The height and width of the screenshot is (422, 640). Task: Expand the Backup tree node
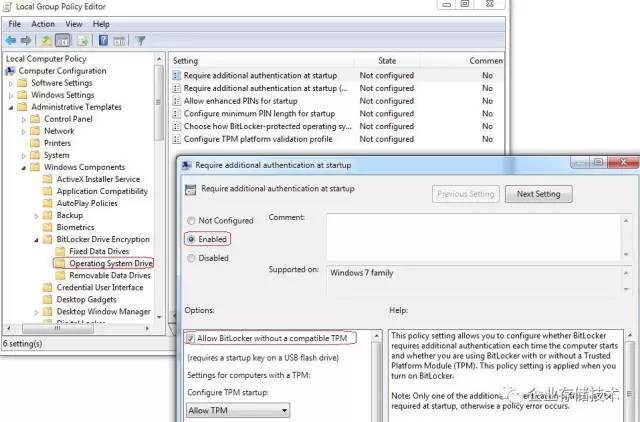click(36, 215)
